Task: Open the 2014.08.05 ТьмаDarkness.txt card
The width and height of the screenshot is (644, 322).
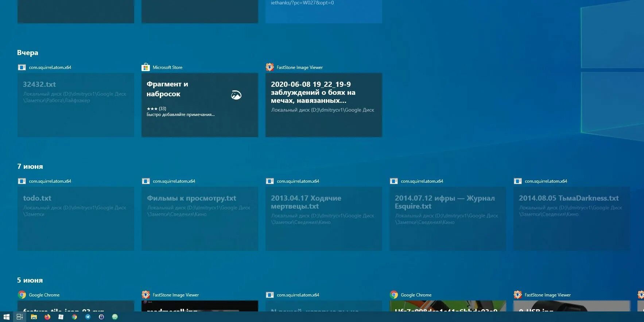Action: (x=572, y=219)
